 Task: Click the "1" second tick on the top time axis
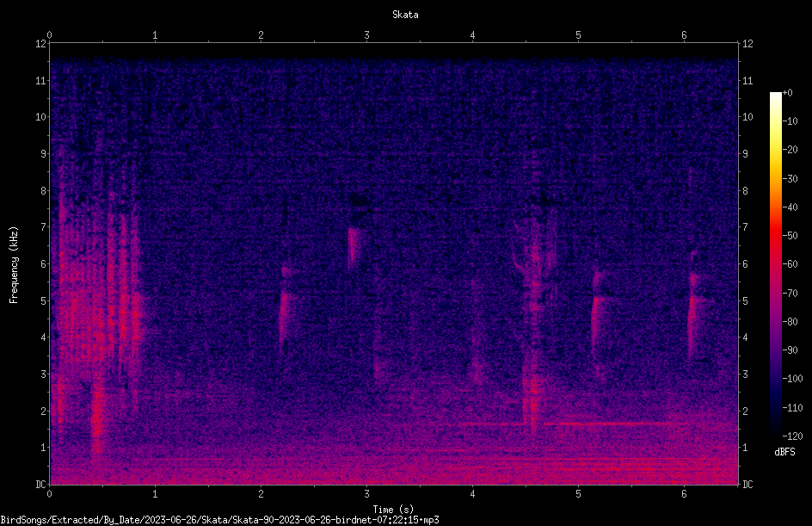[155, 35]
